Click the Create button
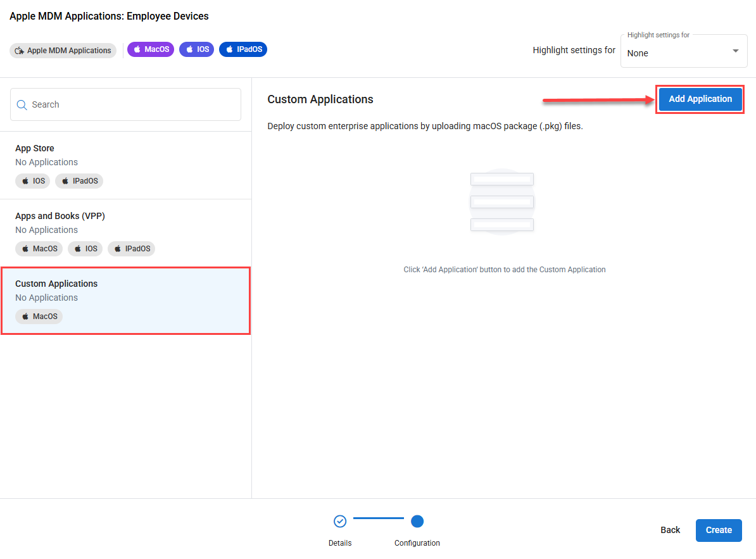The width and height of the screenshot is (756, 559). click(x=719, y=530)
